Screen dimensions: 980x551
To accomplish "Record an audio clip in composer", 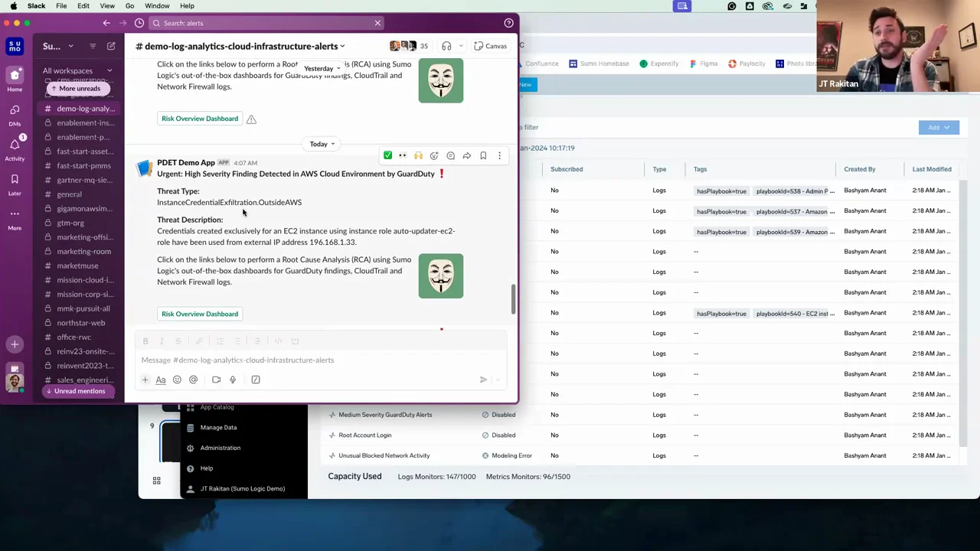I will 233,380.
